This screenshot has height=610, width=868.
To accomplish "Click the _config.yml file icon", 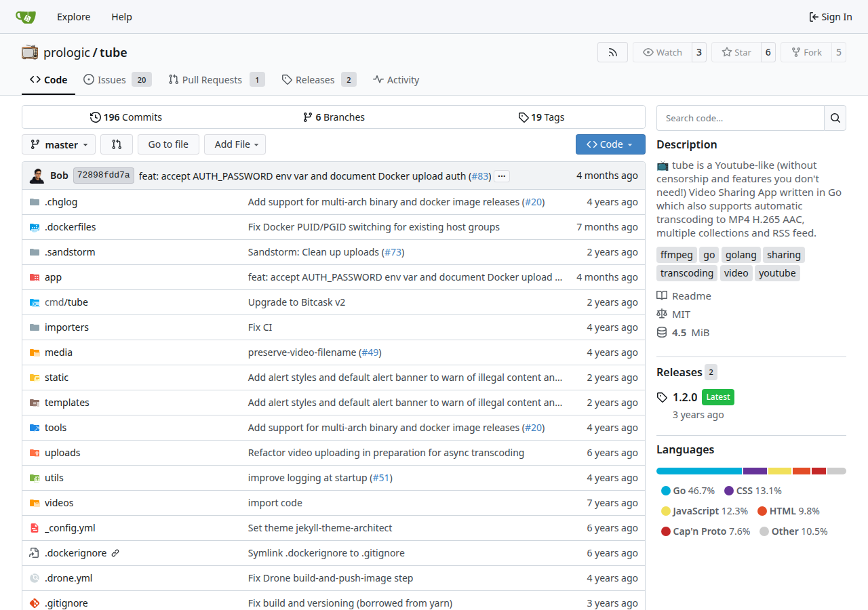I will 35,528.
